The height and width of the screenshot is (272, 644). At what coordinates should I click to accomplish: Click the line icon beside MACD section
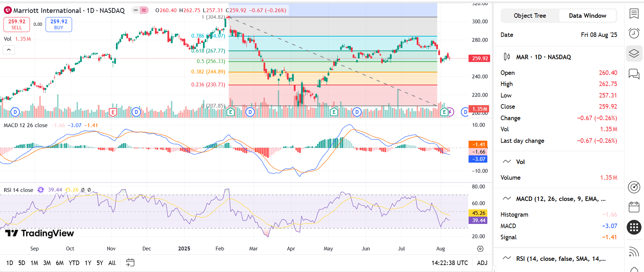[507, 199]
